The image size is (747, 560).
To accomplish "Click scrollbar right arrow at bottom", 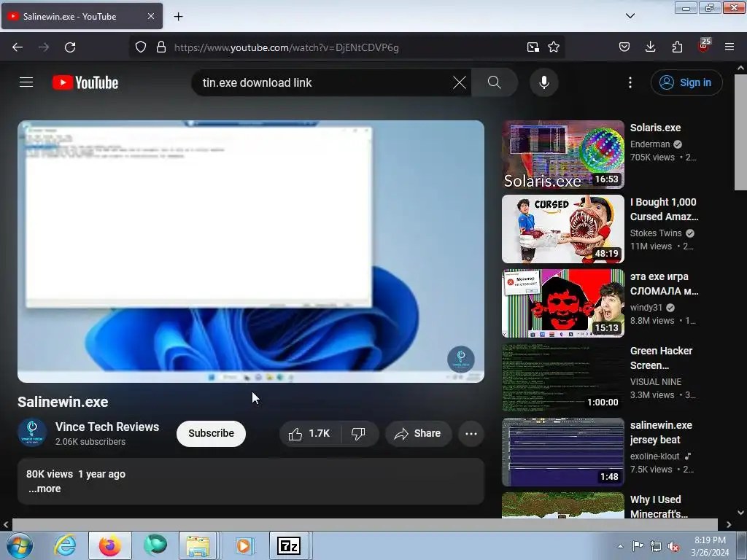I will (x=729, y=524).
